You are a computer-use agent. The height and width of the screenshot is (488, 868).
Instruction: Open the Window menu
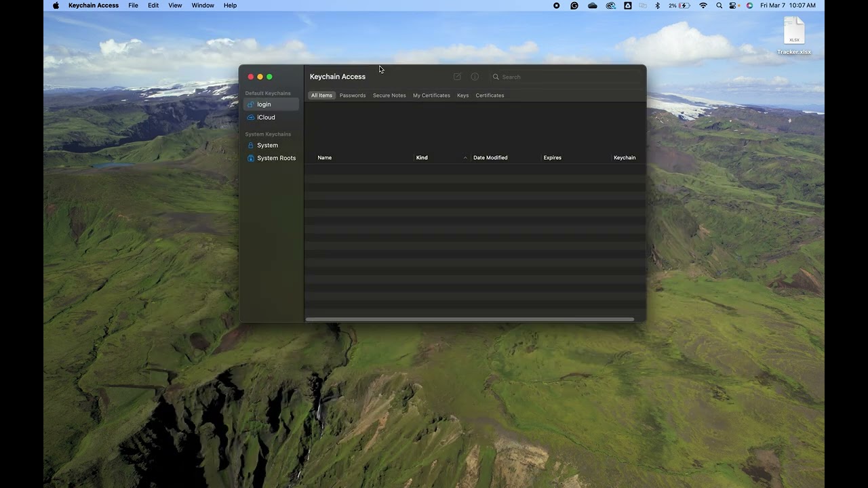[203, 5]
